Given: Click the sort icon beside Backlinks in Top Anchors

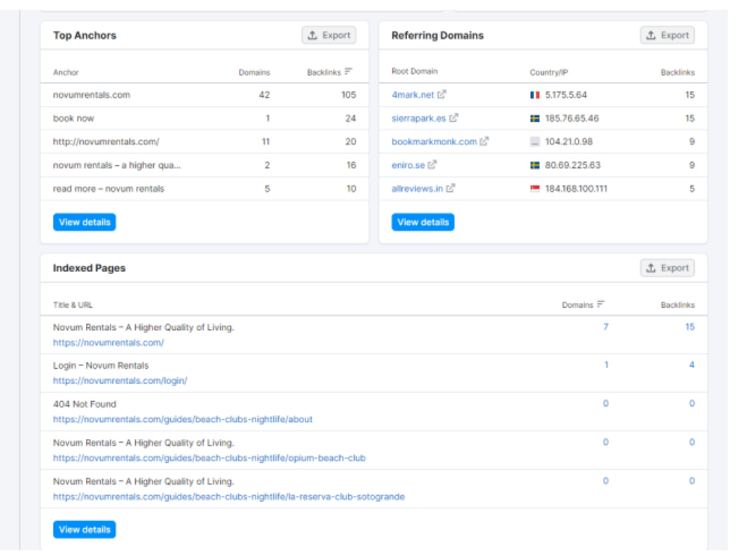Looking at the screenshot, I should coord(348,72).
